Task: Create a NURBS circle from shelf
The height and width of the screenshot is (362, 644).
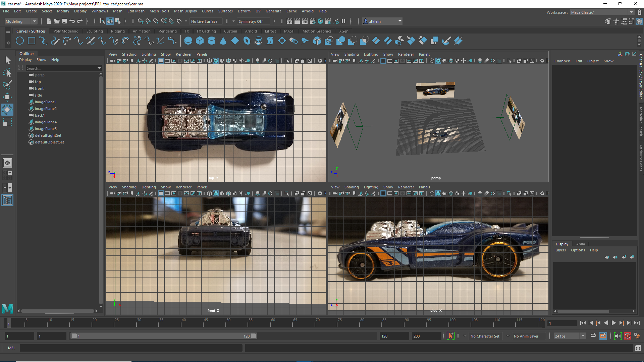Action: [x=20, y=41]
